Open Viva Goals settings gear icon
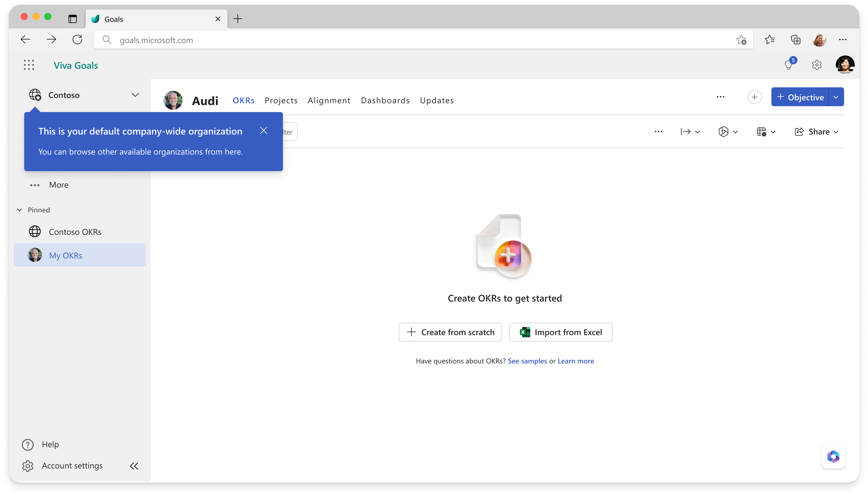Screen dimensions: 868x495 coord(817,64)
